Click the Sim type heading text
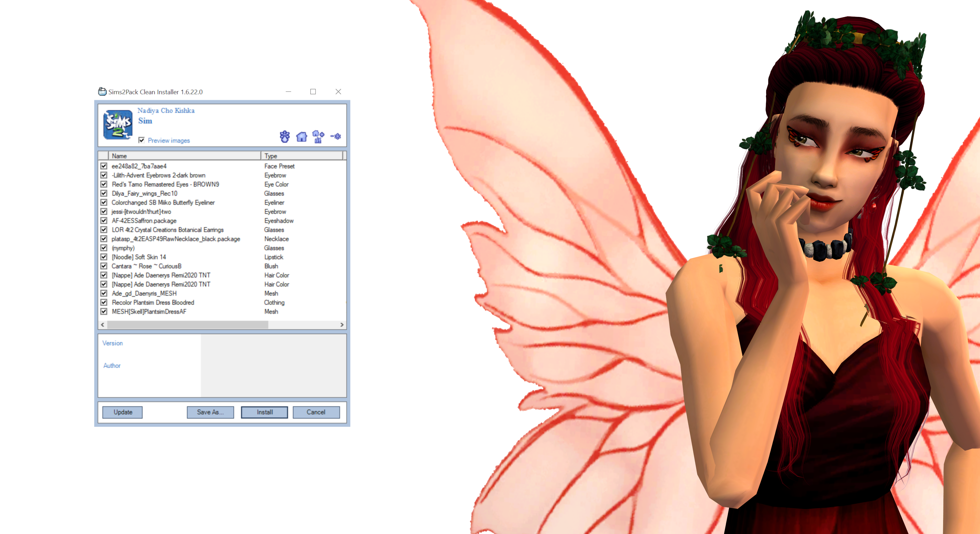980x534 pixels. click(145, 121)
